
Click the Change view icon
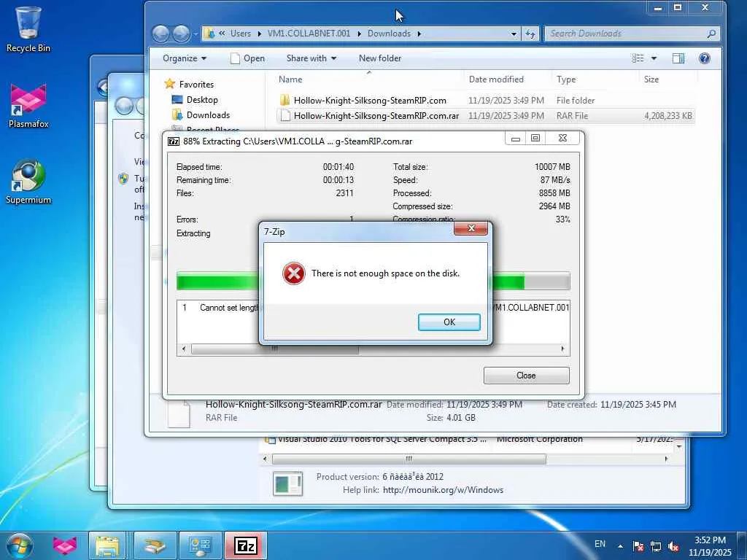(x=638, y=58)
